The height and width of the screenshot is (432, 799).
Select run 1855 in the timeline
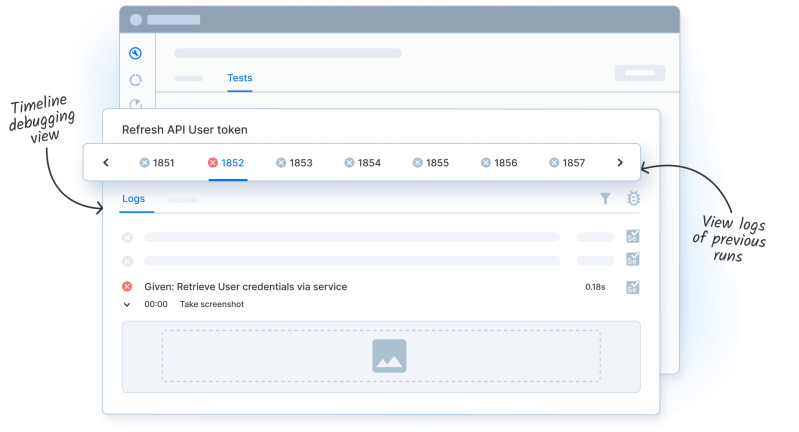click(431, 163)
